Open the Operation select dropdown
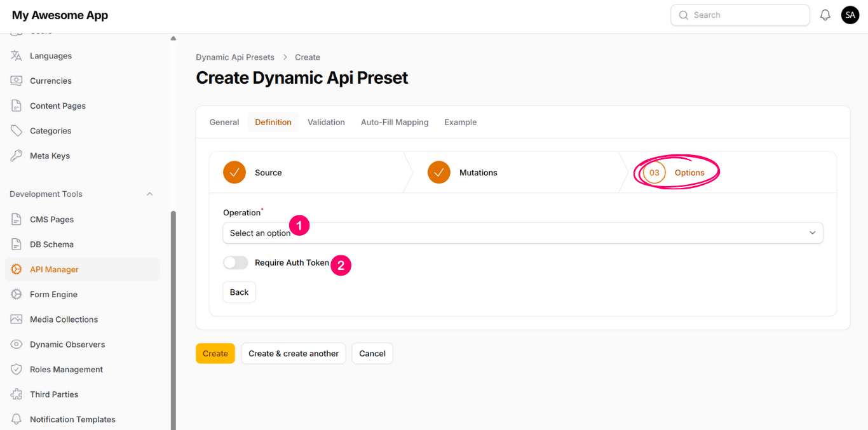This screenshot has width=868, height=430. point(522,233)
